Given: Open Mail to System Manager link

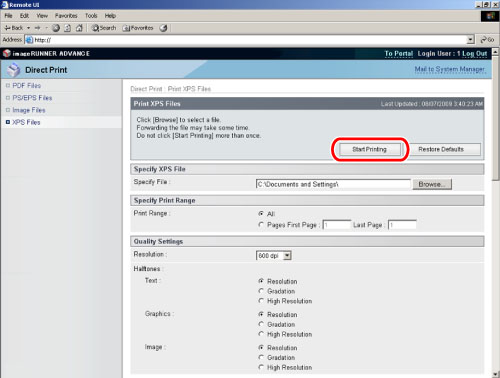Looking at the screenshot, I should pos(450,69).
